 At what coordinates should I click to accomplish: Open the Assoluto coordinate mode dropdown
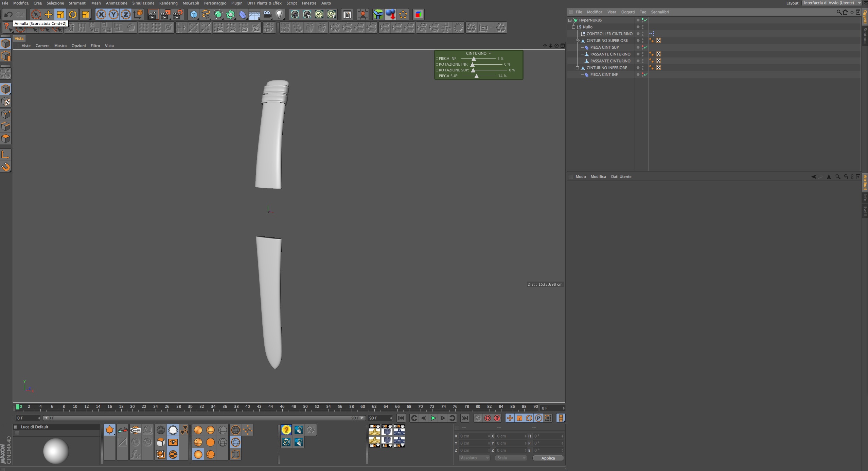point(474,458)
